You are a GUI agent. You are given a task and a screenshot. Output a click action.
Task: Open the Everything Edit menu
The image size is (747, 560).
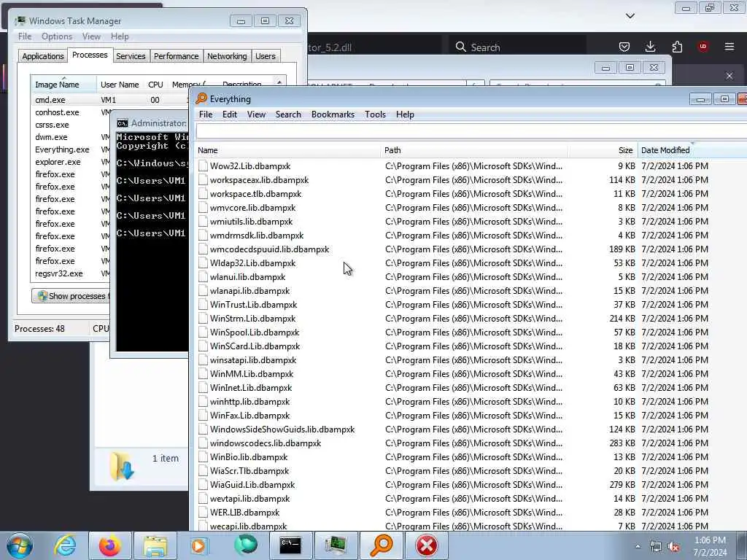[x=230, y=114]
